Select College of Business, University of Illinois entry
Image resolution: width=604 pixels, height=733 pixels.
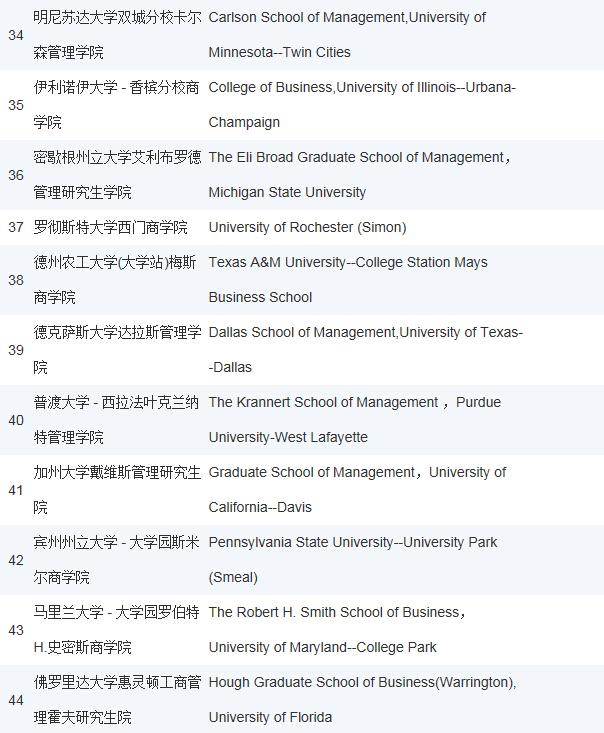click(362, 105)
